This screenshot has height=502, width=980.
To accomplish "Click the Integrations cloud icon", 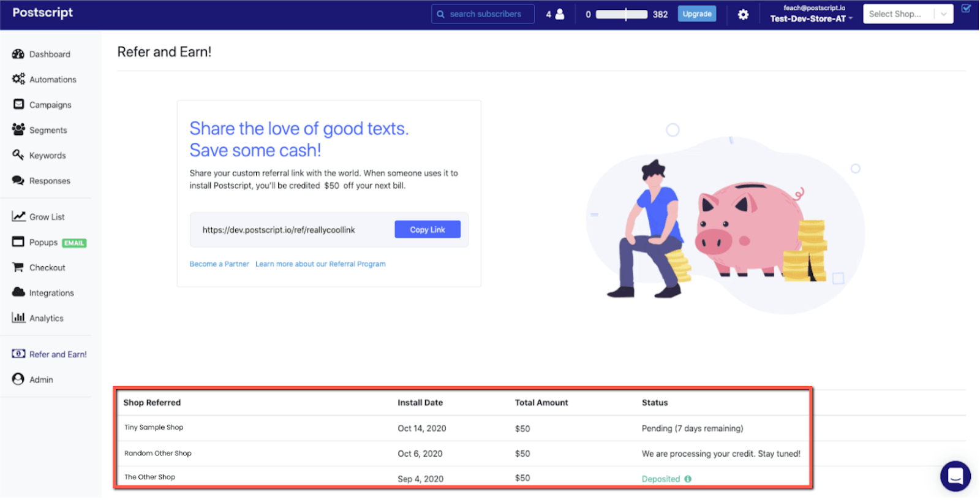I will click(18, 292).
